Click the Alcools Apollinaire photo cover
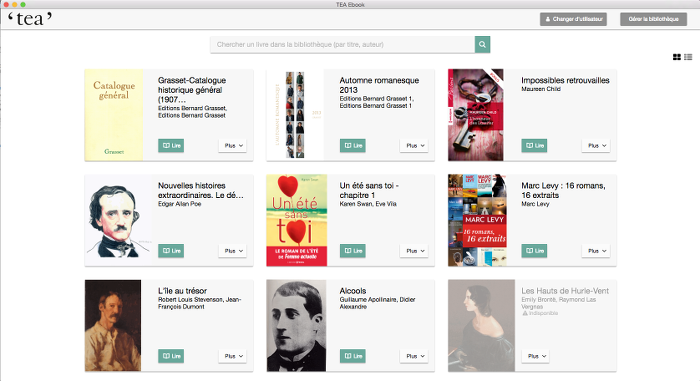The height and width of the screenshot is (381, 700). (296, 326)
